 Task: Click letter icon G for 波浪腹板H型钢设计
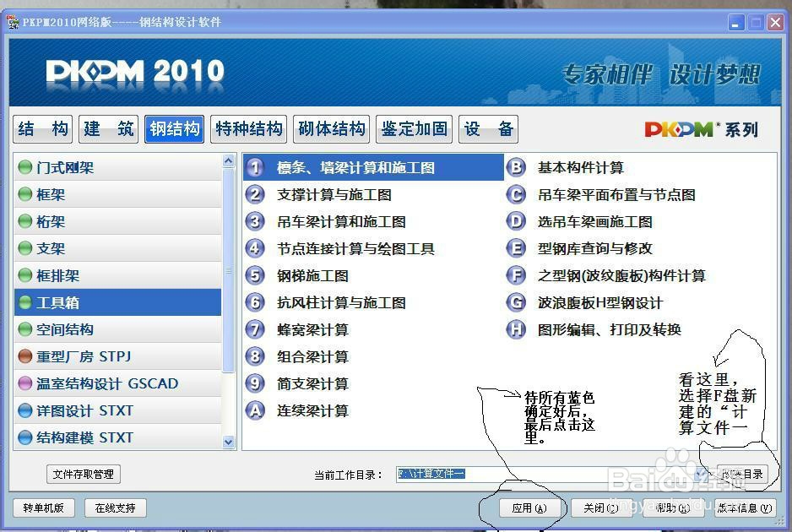(x=516, y=302)
